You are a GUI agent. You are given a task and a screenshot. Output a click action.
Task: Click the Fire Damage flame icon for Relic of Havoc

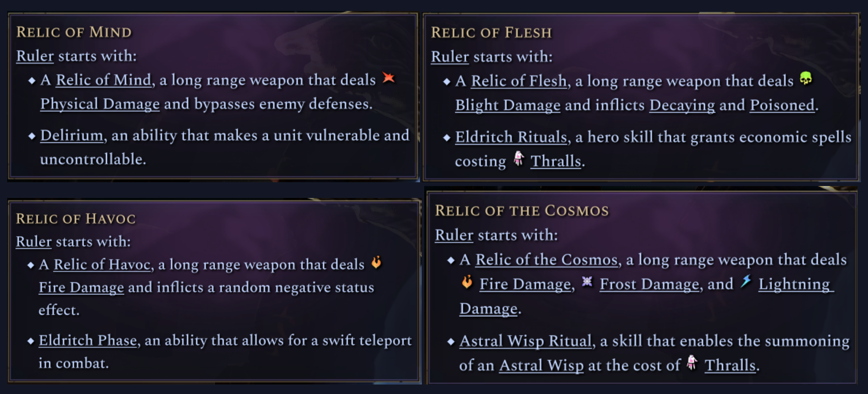coord(376,262)
